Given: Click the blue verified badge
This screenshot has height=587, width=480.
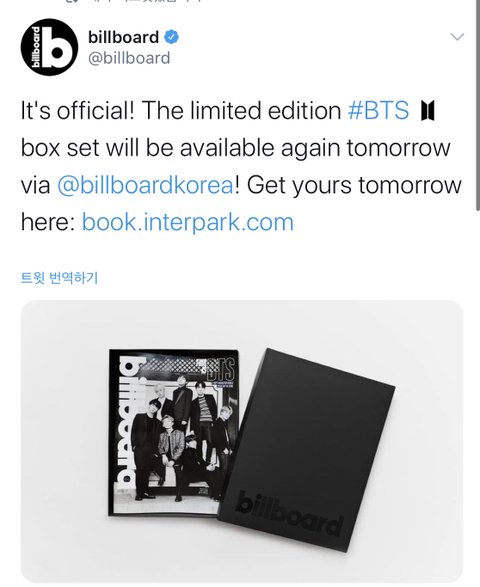Looking at the screenshot, I should (x=172, y=37).
